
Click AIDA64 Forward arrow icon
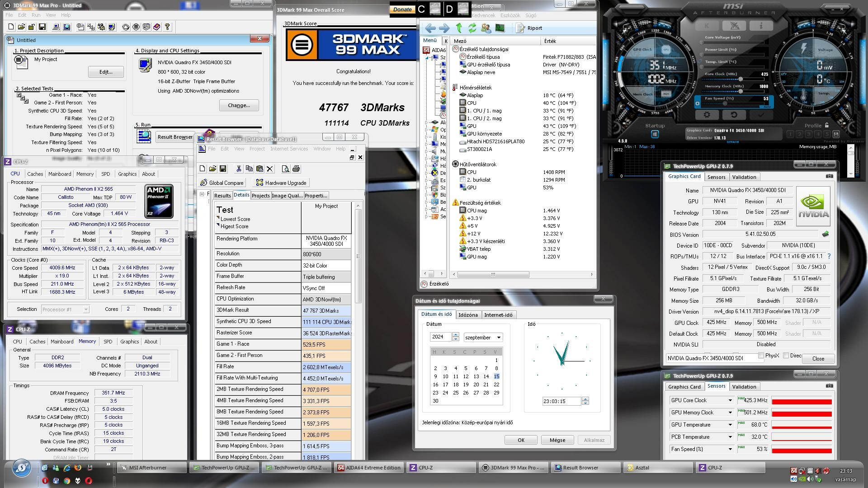click(444, 28)
